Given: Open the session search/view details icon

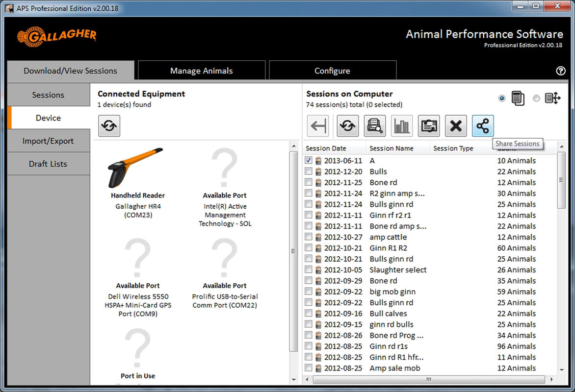Looking at the screenshot, I should click(x=375, y=126).
